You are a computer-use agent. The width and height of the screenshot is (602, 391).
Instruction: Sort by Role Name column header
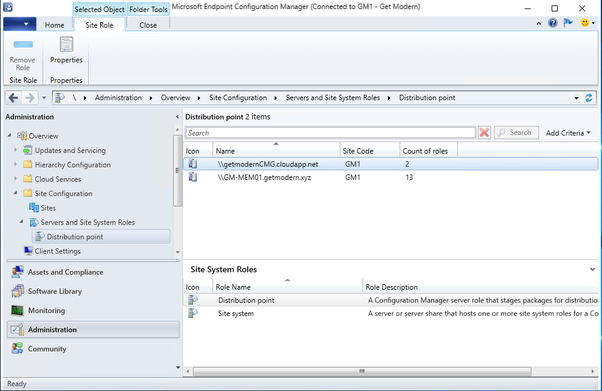[x=288, y=287]
